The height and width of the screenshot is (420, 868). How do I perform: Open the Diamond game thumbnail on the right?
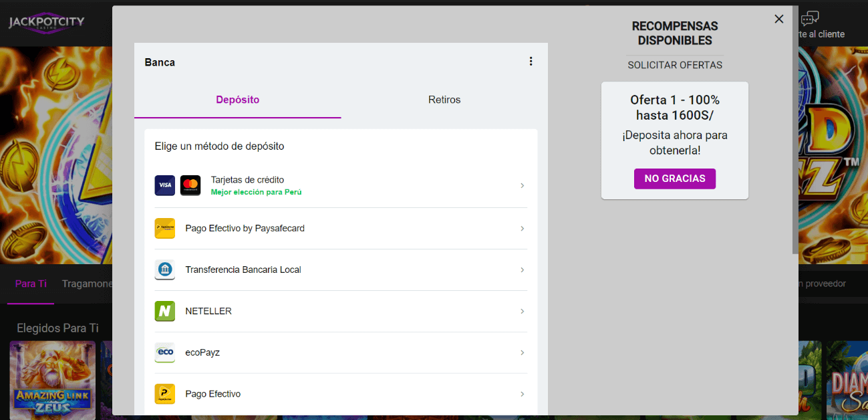pos(847,381)
